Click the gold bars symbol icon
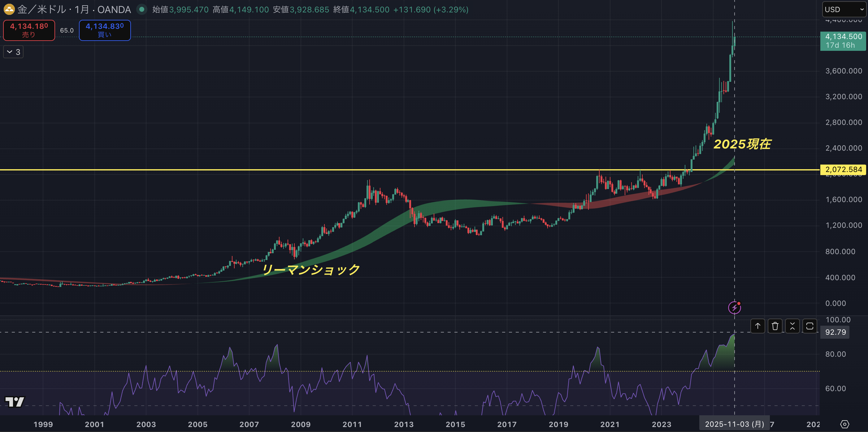This screenshot has height=432, width=868. coord(9,9)
